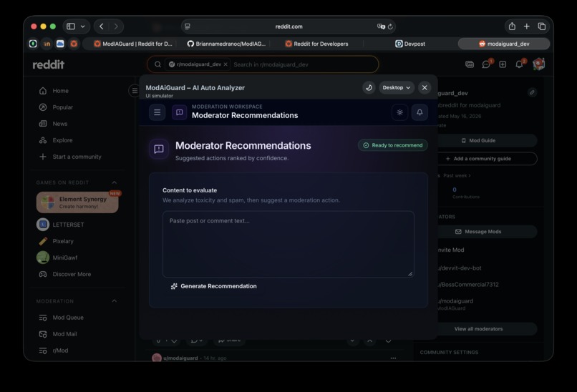
Task: Open the pinned Reddit tab icon
Action: coord(74,44)
